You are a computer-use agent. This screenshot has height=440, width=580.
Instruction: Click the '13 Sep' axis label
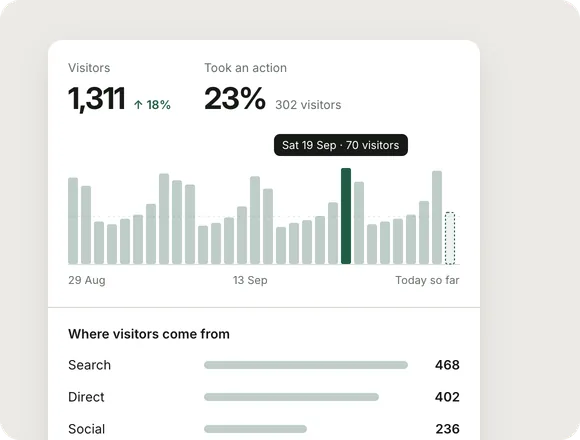tap(250, 280)
